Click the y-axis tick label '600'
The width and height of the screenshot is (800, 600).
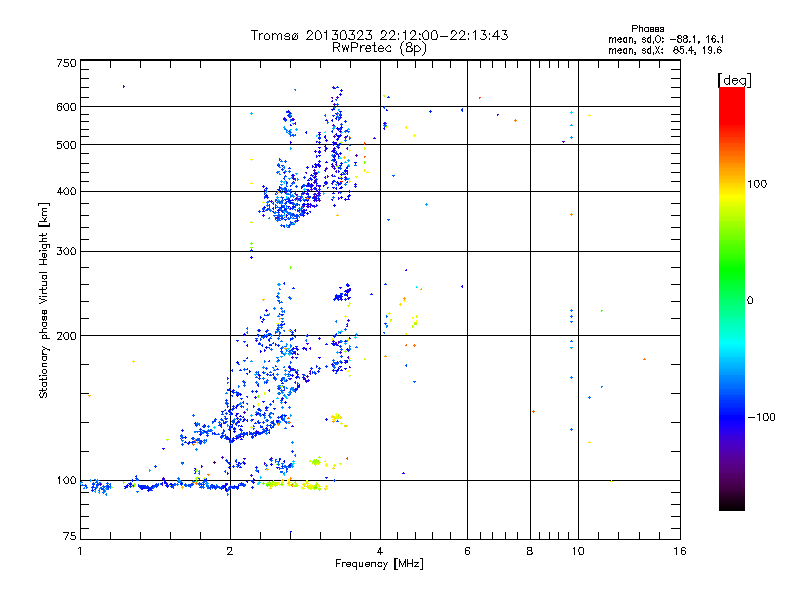pyautogui.click(x=67, y=107)
